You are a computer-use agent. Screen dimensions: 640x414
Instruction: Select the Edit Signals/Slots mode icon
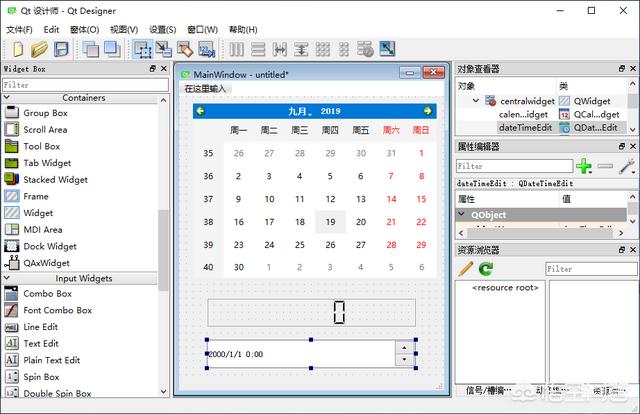[x=164, y=49]
